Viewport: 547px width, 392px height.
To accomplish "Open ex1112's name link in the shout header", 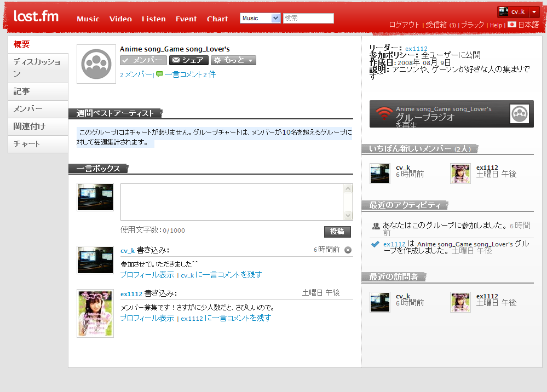I will click(131, 294).
